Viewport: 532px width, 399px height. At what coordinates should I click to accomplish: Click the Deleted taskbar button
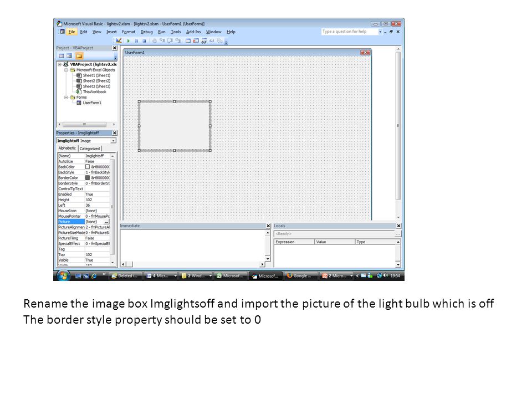pyautogui.click(x=125, y=276)
